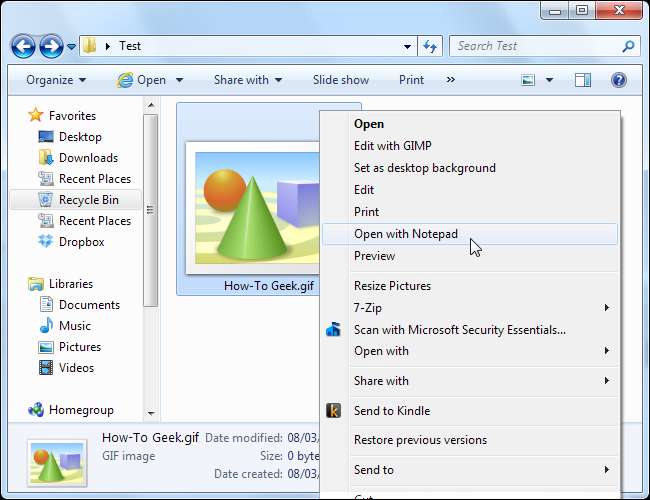Screen dimensions: 650x500
Task: Change view using the views icon
Action: 528,80
